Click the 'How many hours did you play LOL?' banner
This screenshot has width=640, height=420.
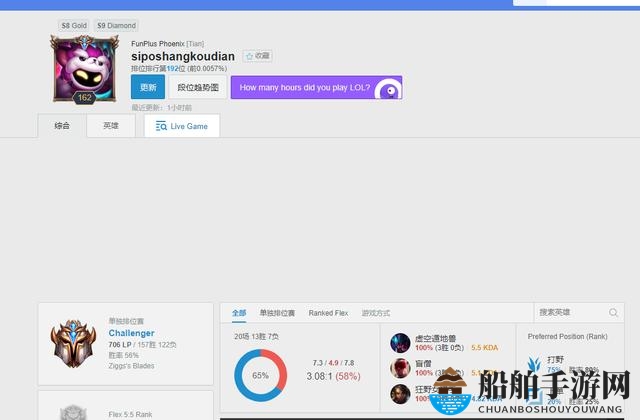coord(316,87)
